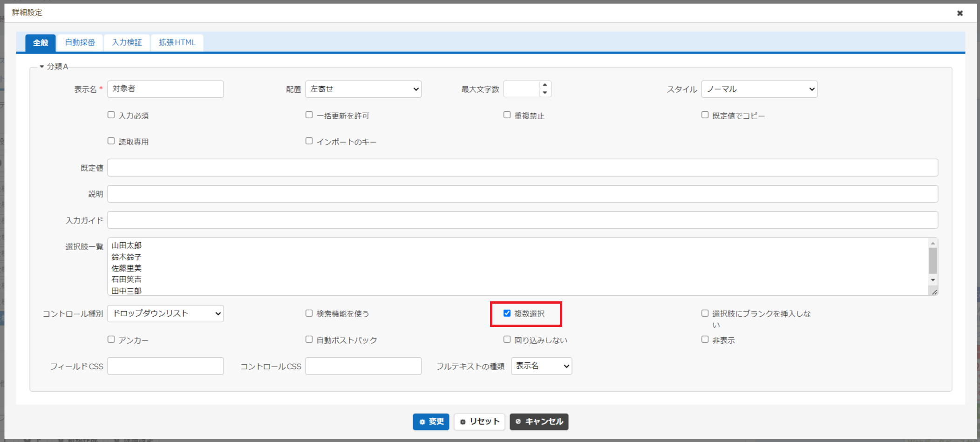Collapse the 分類A section triangle
This screenshot has height=442, width=980.
point(42,67)
